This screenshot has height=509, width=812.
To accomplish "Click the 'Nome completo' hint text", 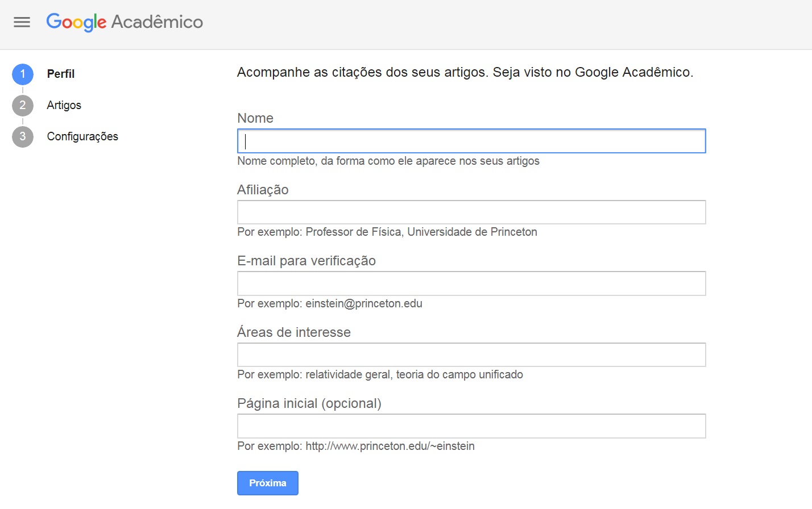I will coord(388,161).
